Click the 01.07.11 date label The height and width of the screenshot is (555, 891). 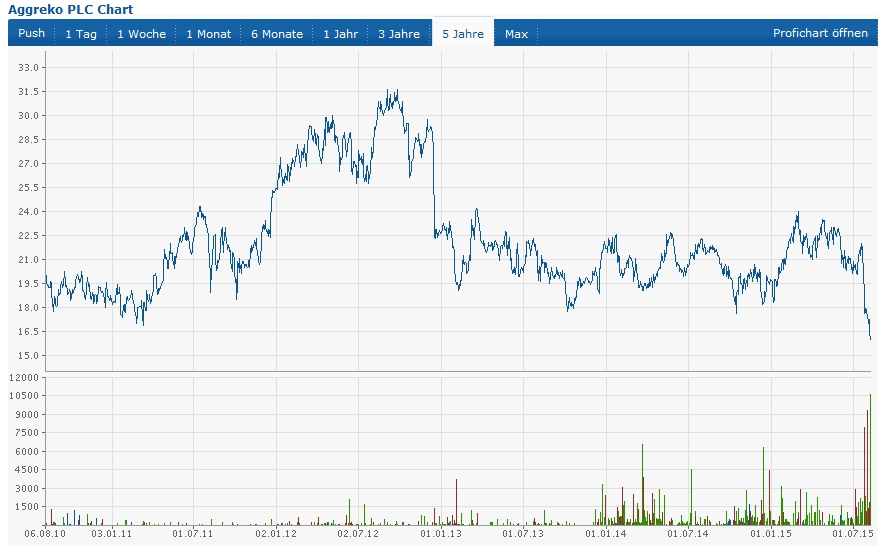193,534
